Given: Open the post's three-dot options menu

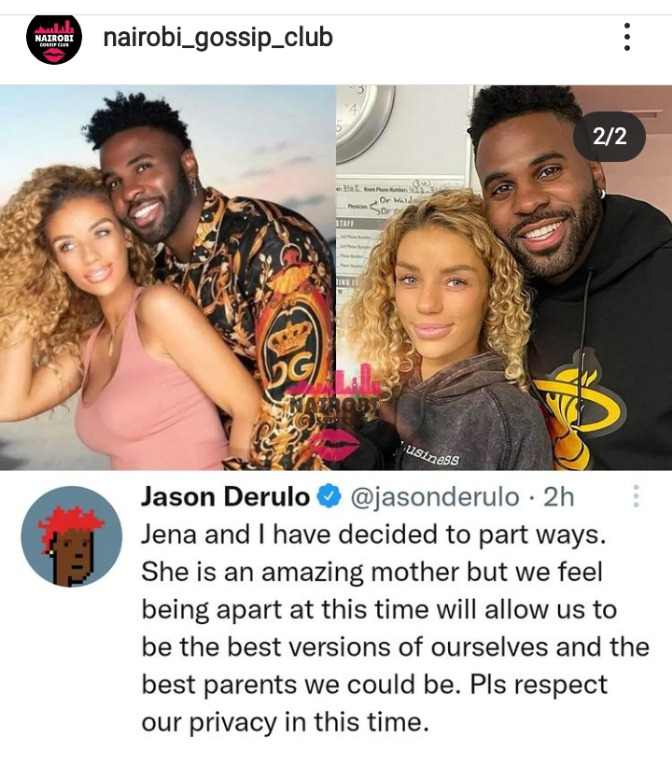Looking at the screenshot, I should [627, 36].
